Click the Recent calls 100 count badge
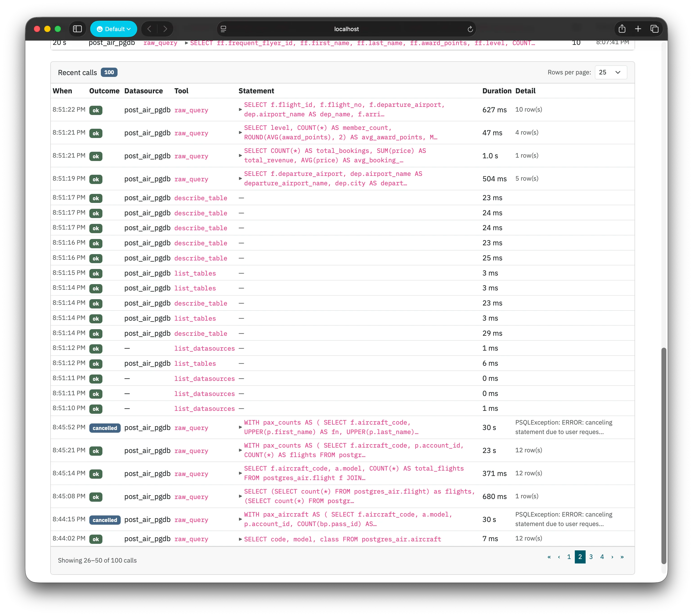 [x=109, y=72]
